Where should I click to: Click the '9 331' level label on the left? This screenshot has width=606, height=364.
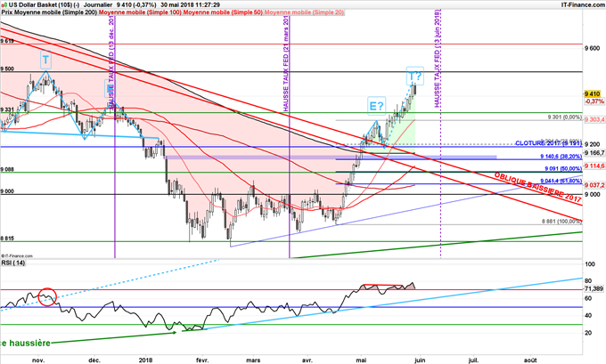pos(7,109)
